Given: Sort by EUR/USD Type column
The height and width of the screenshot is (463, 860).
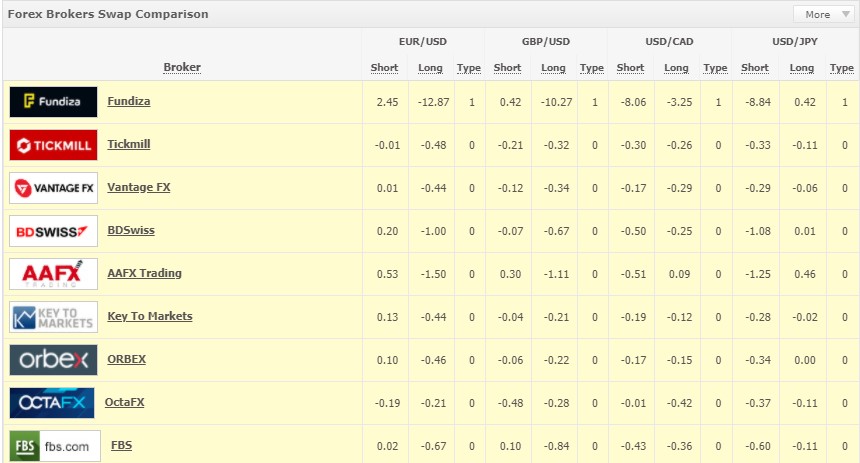Looking at the screenshot, I should click(469, 68).
